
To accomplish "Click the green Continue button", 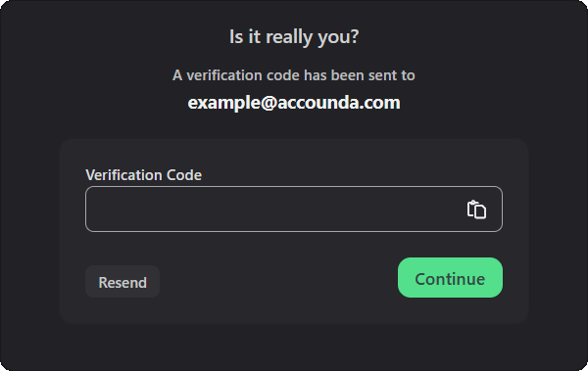I will click(450, 278).
